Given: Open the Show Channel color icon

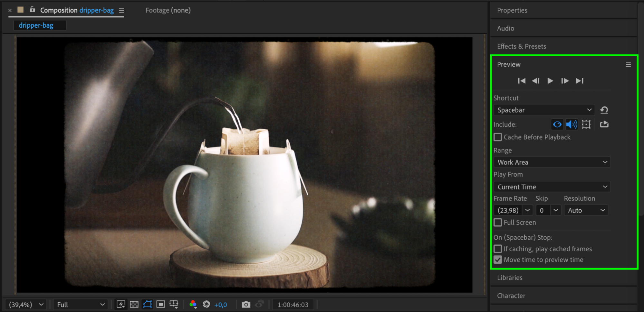Looking at the screenshot, I should [193, 304].
